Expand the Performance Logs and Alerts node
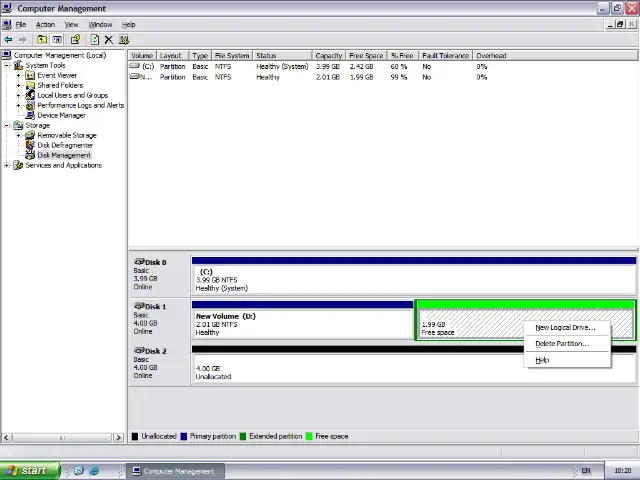Viewport: 640px width, 480px height. (18, 105)
